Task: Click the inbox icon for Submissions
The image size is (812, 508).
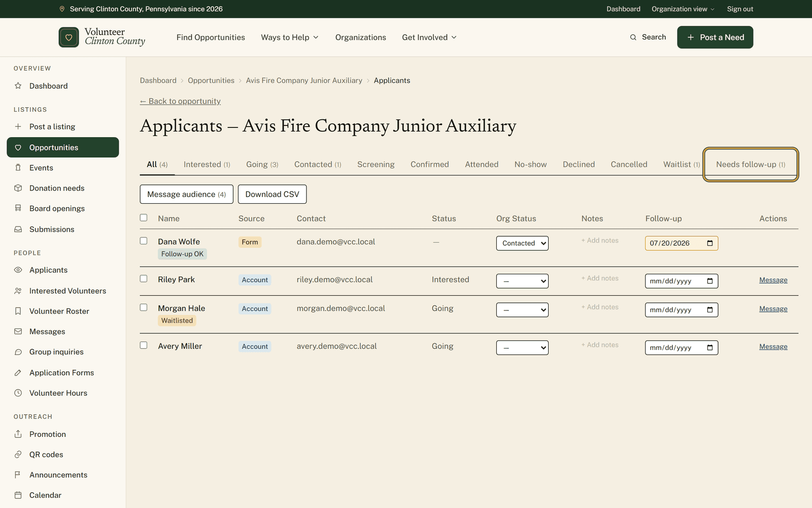Action: pos(18,229)
